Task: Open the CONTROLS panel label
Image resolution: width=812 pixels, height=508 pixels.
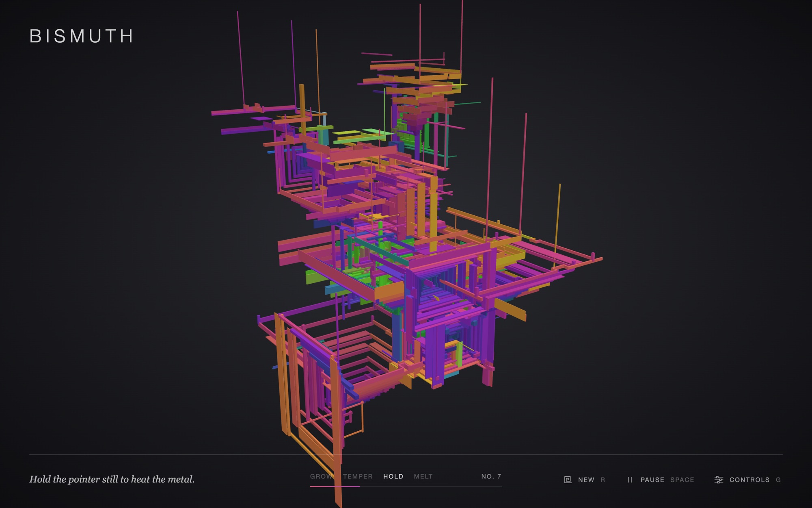Action: coord(749,480)
